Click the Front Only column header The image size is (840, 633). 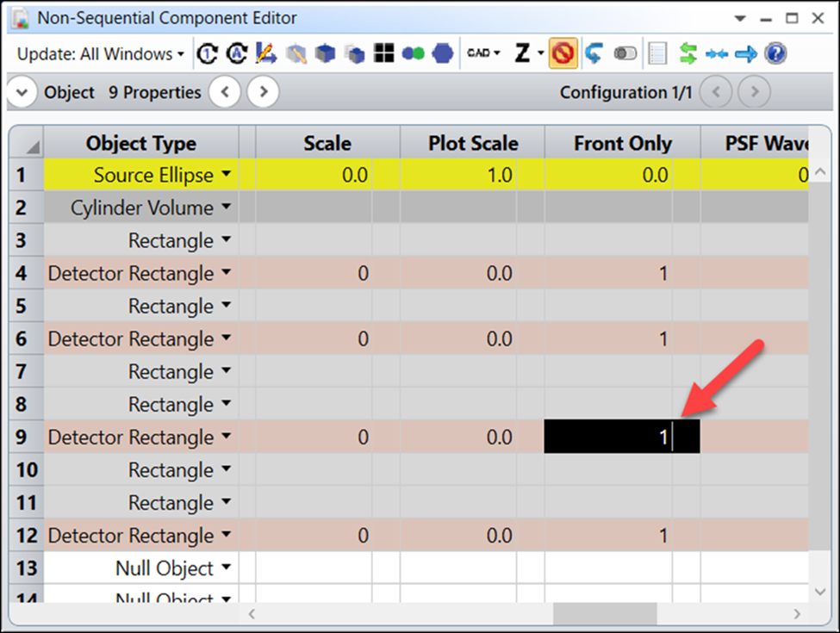tap(622, 144)
